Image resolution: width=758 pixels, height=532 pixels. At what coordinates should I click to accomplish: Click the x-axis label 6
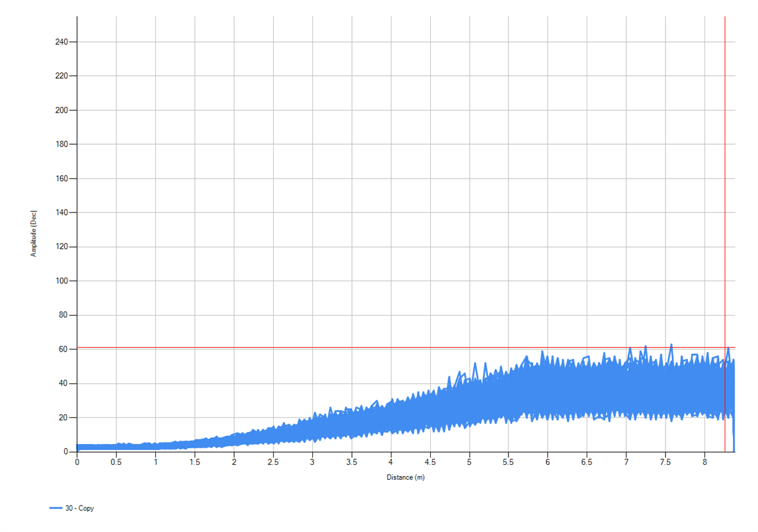548,461
